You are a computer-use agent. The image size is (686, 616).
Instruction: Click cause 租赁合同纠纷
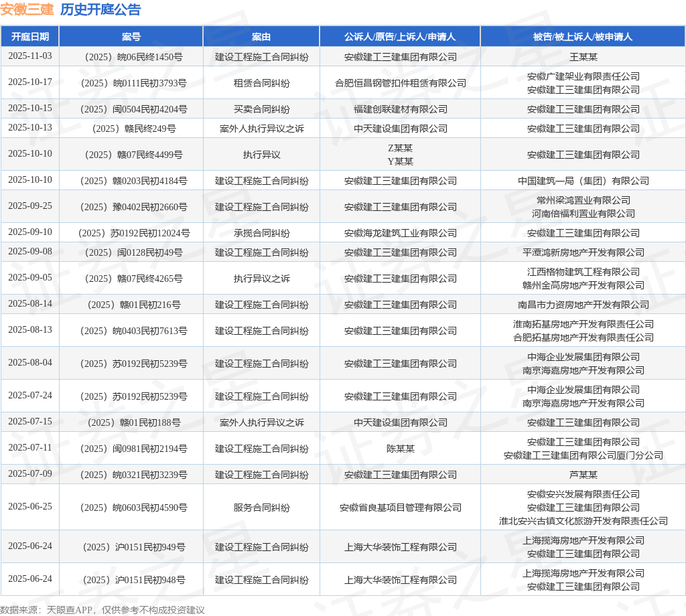tap(262, 83)
